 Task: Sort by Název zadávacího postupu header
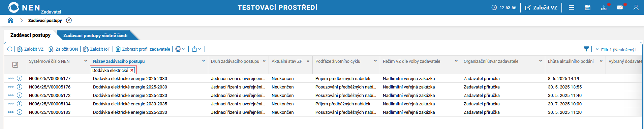click(x=119, y=61)
